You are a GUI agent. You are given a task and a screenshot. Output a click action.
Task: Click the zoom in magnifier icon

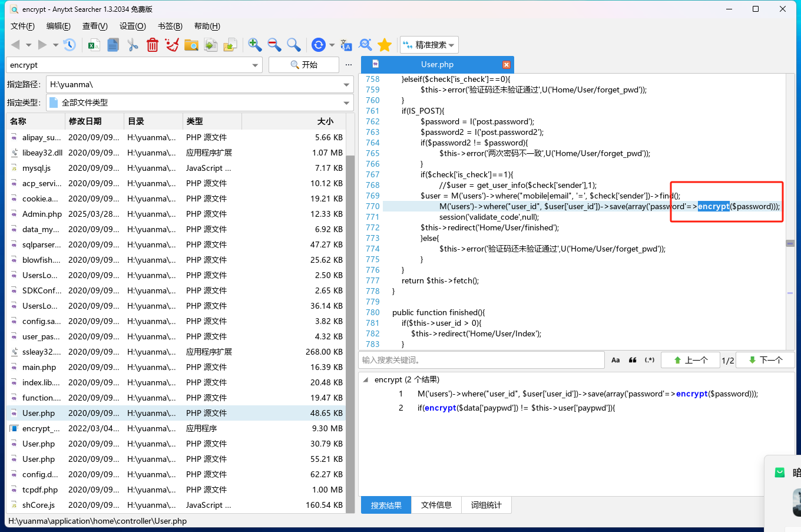point(254,45)
